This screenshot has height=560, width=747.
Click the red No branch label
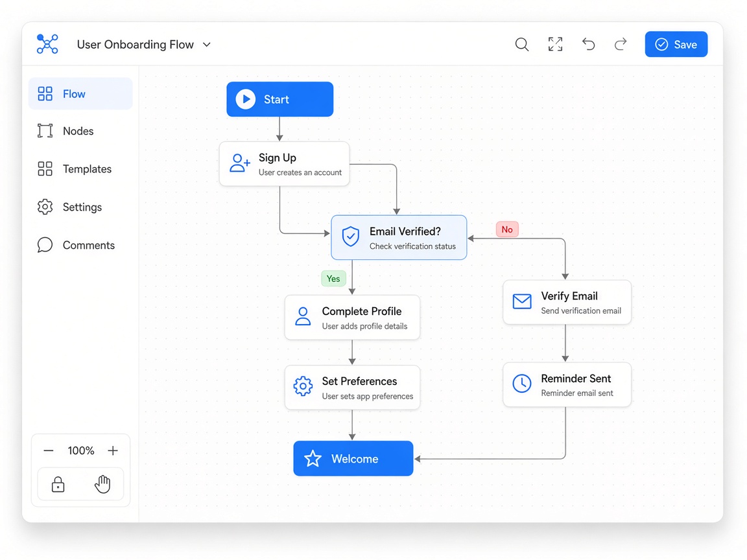click(x=507, y=229)
